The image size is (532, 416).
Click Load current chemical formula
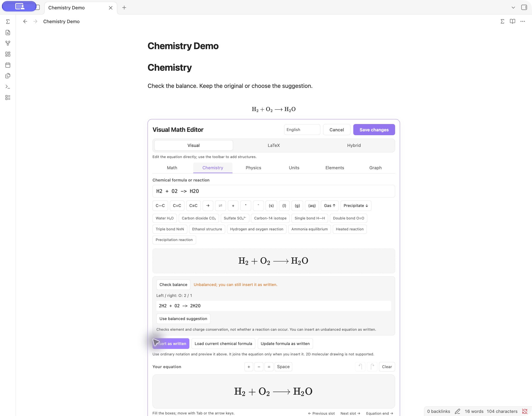tap(223, 344)
